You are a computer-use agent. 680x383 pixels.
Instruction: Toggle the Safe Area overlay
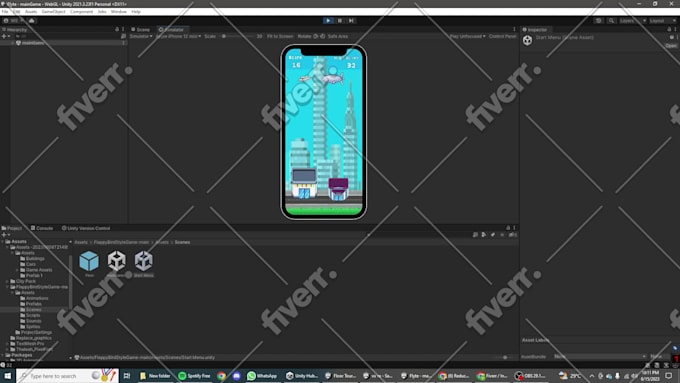[338, 36]
